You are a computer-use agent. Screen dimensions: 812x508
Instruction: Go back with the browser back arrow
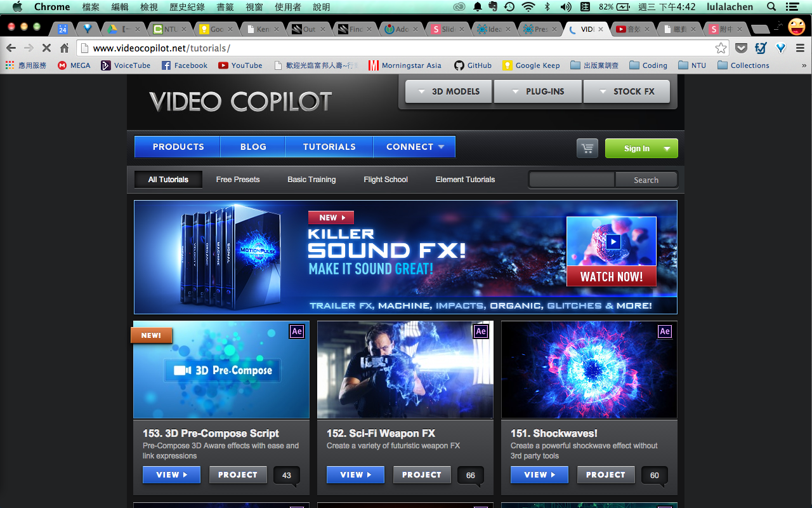coord(11,48)
